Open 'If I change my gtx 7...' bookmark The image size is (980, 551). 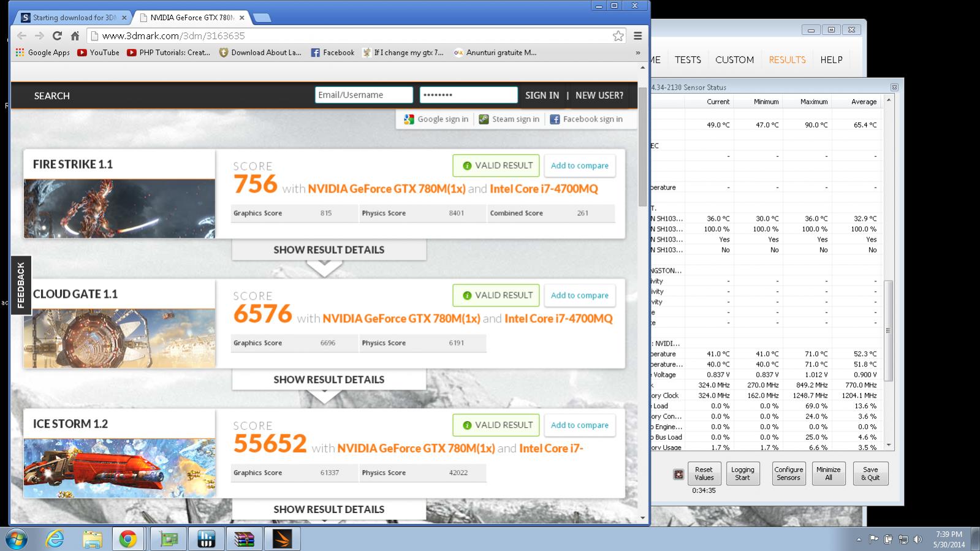(x=403, y=53)
